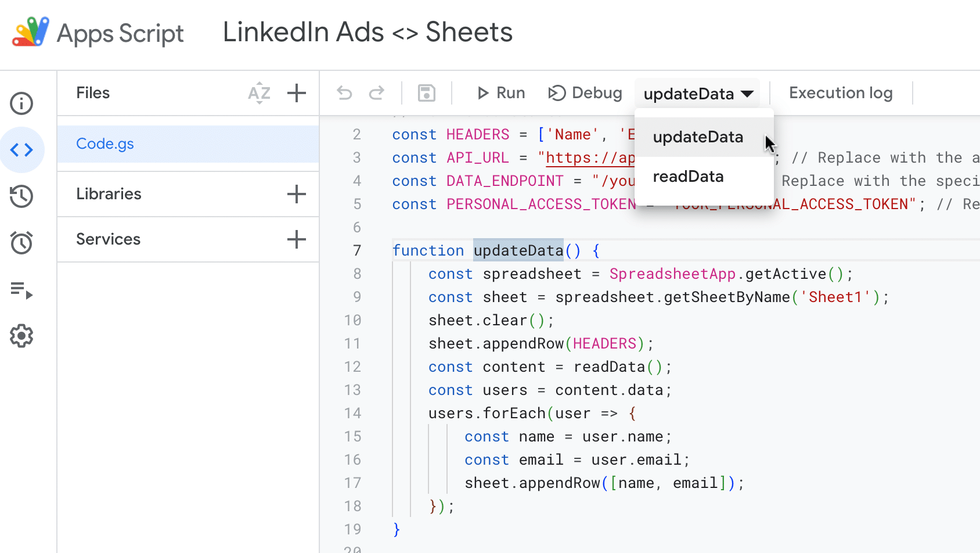Image resolution: width=980 pixels, height=553 pixels.
Task: Add a service with plus icon
Action: click(x=297, y=239)
